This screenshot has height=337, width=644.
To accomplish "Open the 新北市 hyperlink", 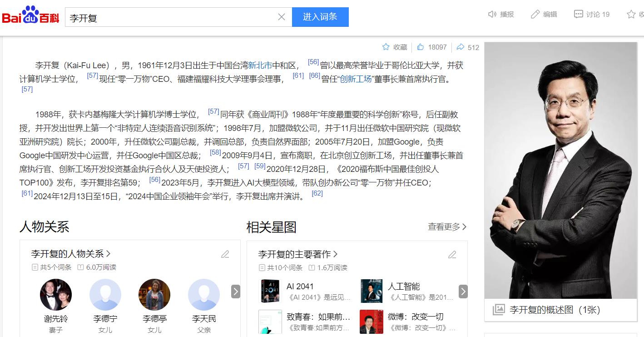I will tap(260, 65).
